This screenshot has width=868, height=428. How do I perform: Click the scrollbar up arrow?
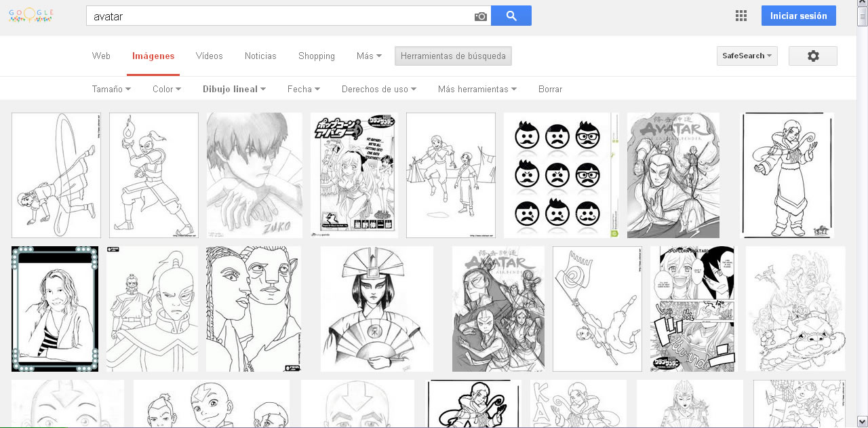(862, 5)
